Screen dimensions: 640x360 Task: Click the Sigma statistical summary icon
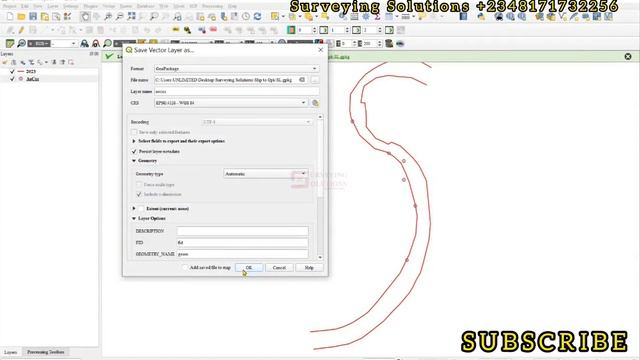[377, 17]
